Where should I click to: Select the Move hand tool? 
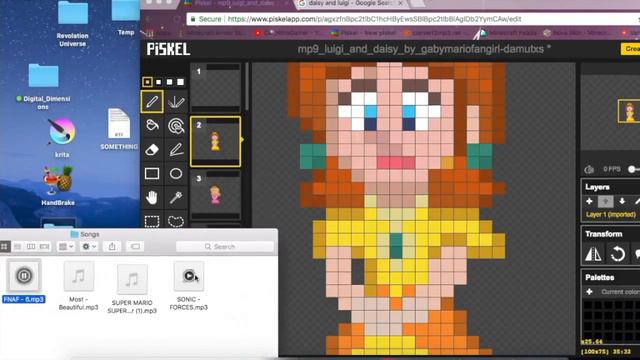[152, 198]
